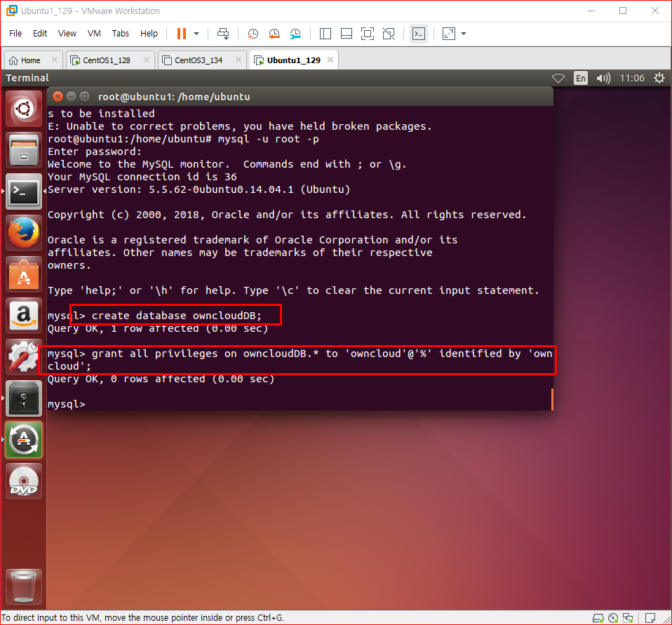Image resolution: width=672 pixels, height=625 pixels.
Task: Open the session power gear menu
Action: tap(659, 78)
